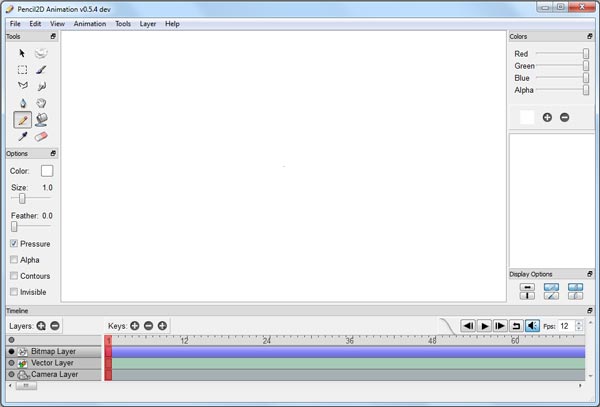
Task: Enable the Alpha checkbox
Action: [x=14, y=260]
